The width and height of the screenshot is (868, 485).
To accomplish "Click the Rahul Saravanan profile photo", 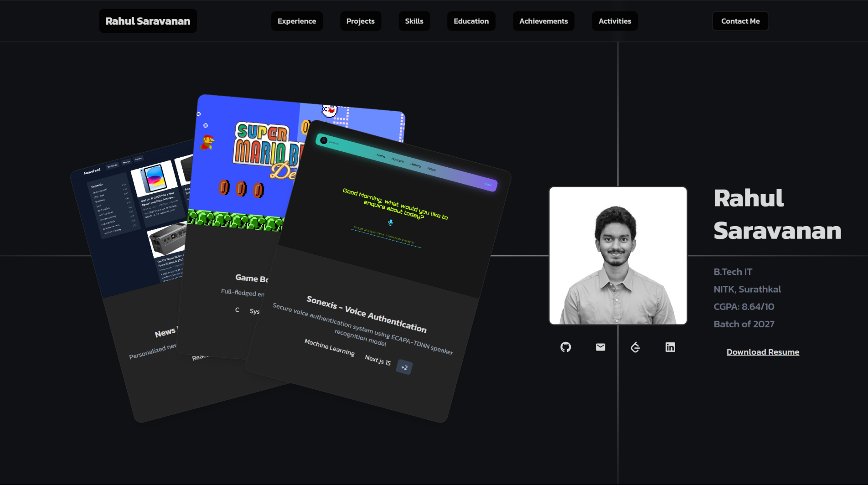I will tap(618, 256).
